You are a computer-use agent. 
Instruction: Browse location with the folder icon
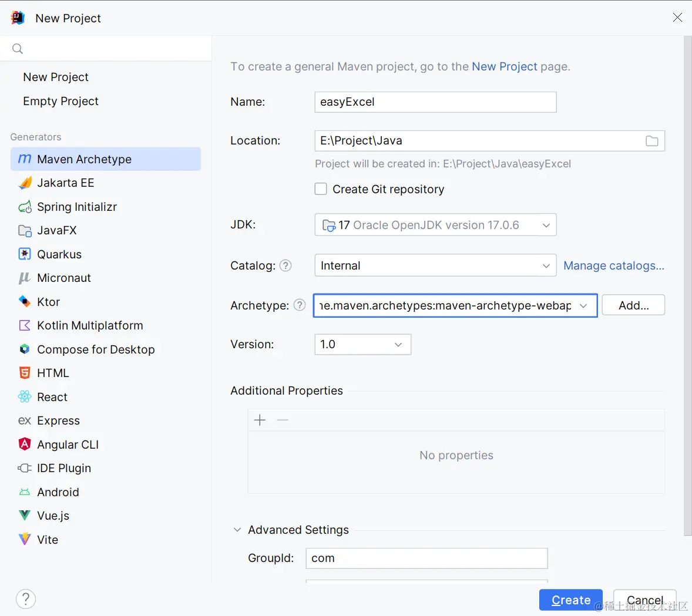(x=652, y=141)
